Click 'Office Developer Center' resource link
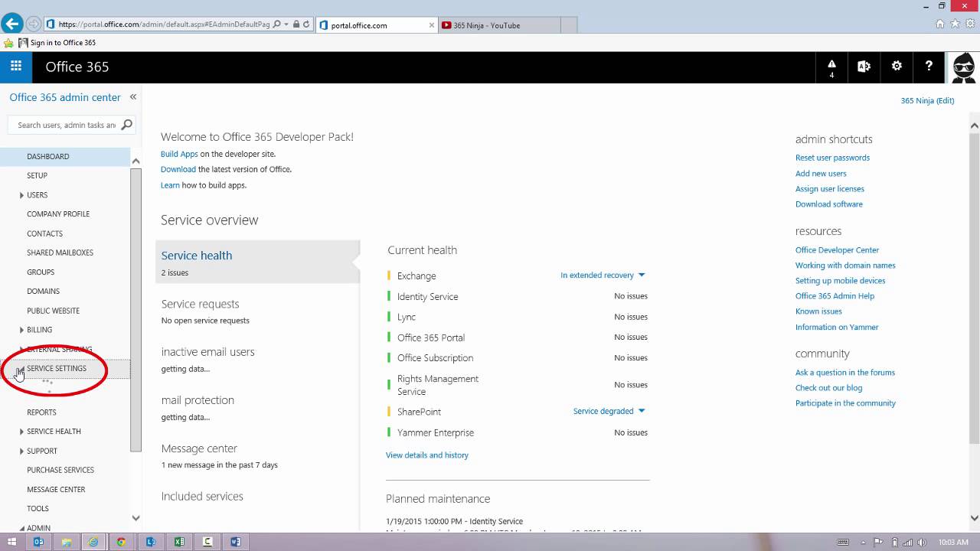980x551 pixels. (x=837, y=250)
